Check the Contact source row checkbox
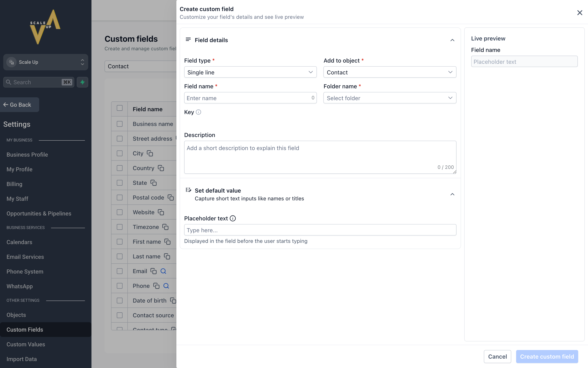588x368 pixels. point(120,315)
